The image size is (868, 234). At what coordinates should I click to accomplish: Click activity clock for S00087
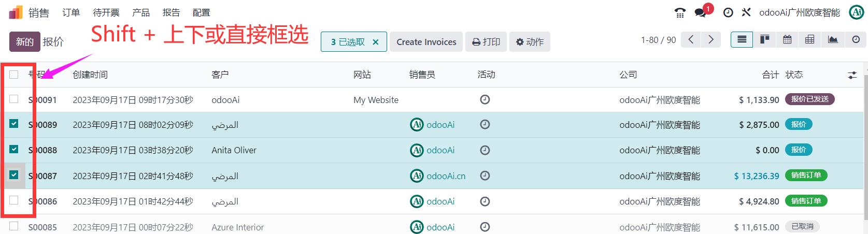(x=485, y=175)
